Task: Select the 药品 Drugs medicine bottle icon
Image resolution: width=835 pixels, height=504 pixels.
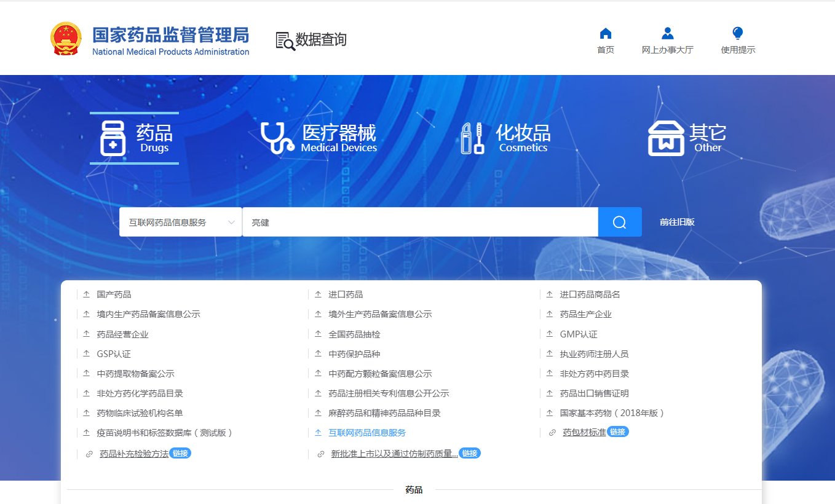Action: pyautogui.click(x=113, y=138)
